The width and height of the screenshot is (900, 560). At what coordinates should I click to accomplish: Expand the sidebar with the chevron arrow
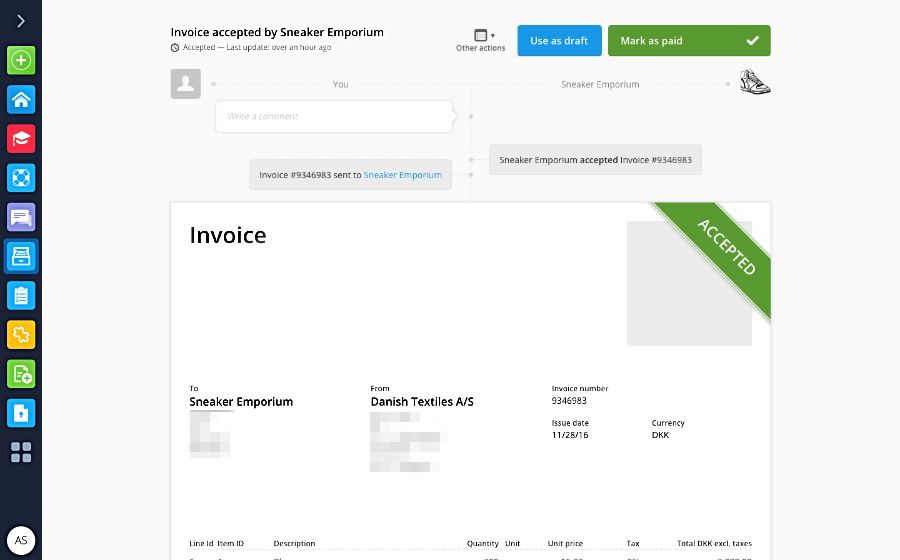tap(21, 21)
